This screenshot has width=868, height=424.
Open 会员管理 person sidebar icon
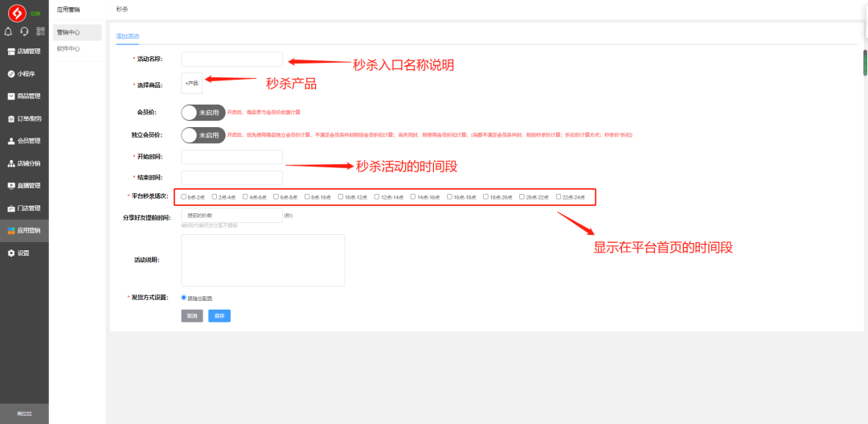click(11, 141)
